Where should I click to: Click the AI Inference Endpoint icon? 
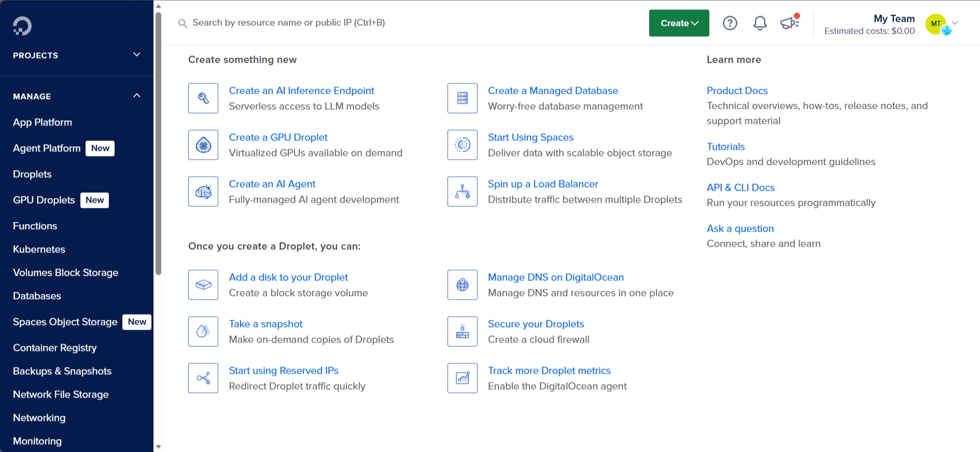pyautogui.click(x=203, y=98)
